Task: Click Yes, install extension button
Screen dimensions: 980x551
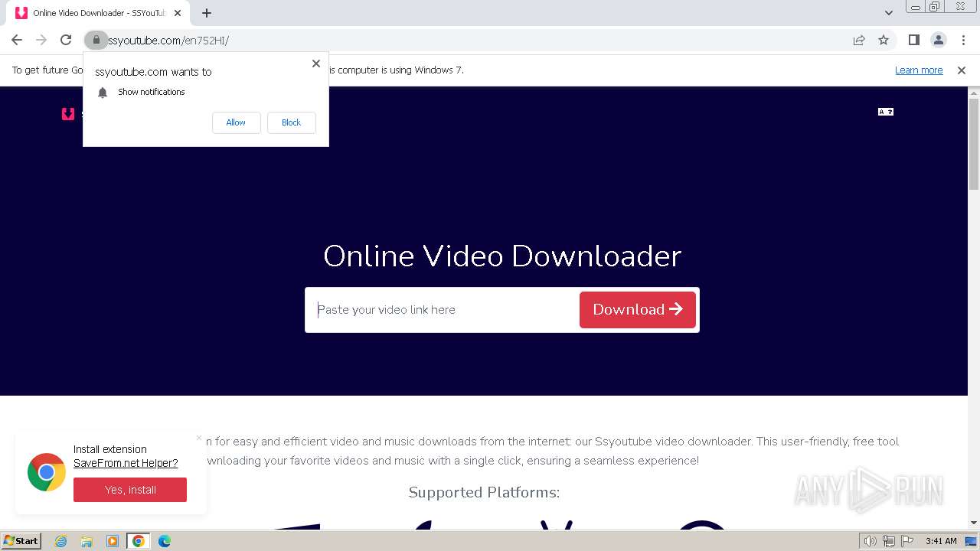Action: point(130,490)
